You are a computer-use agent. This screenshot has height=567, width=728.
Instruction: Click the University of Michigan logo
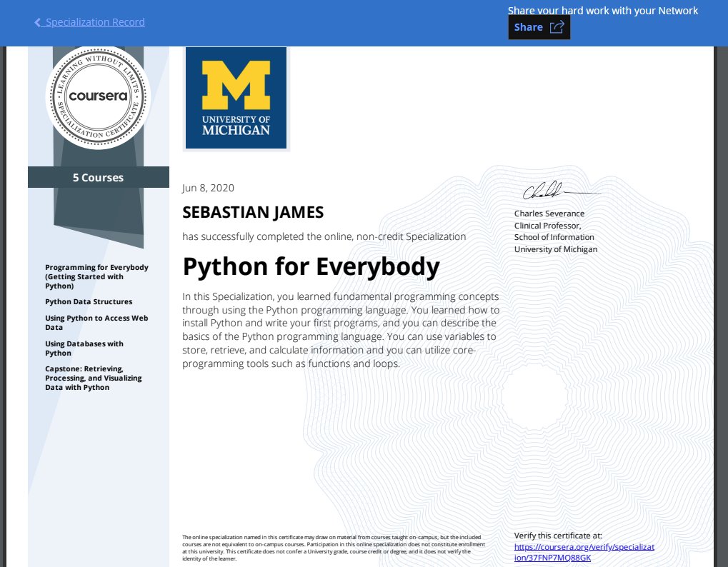(236, 98)
